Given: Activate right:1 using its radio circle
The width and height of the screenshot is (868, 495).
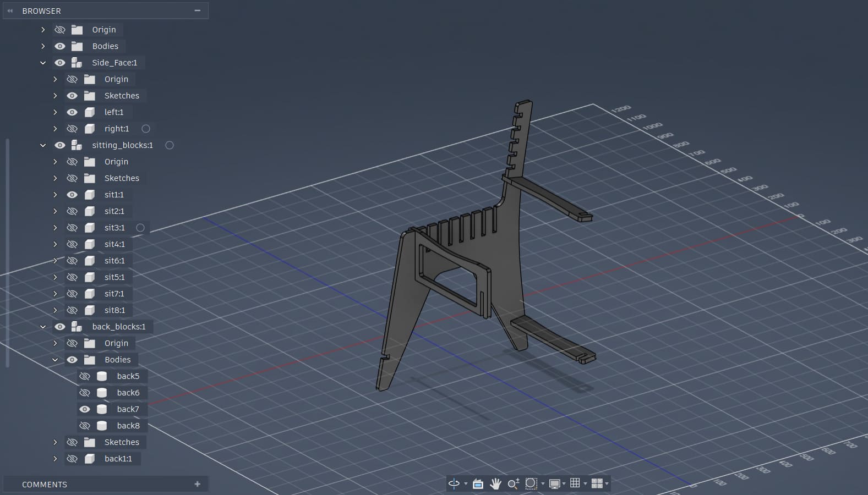Looking at the screenshot, I should pos(146,129).
